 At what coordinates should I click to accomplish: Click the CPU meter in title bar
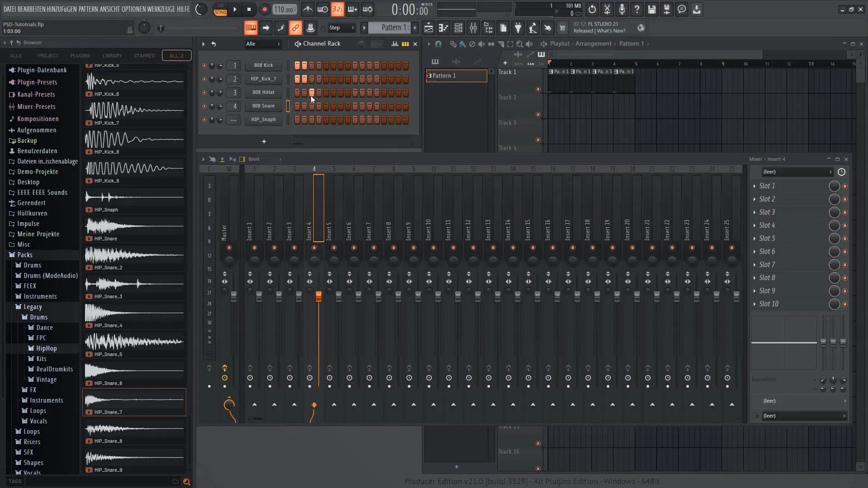coord(550,9)
